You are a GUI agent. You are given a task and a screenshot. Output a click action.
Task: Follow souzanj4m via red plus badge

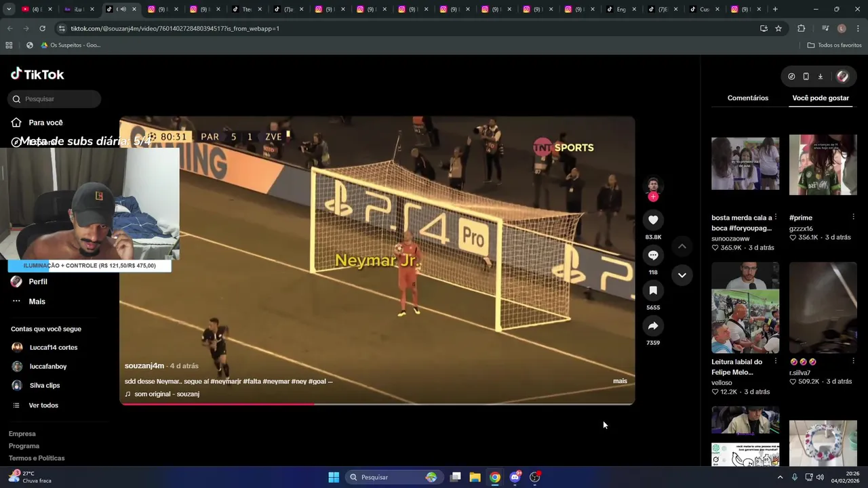click(x=653, y=197)
